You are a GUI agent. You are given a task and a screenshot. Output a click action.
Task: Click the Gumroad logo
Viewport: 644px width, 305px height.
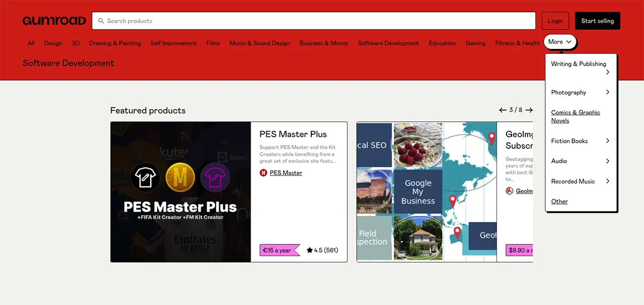coord(54,21)
